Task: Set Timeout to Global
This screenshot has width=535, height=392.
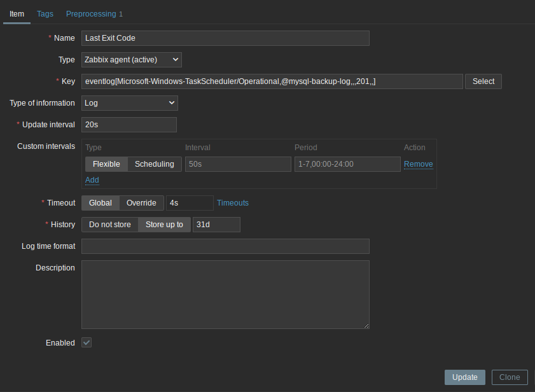Action: pyautogui.click(x=100, y=203)
